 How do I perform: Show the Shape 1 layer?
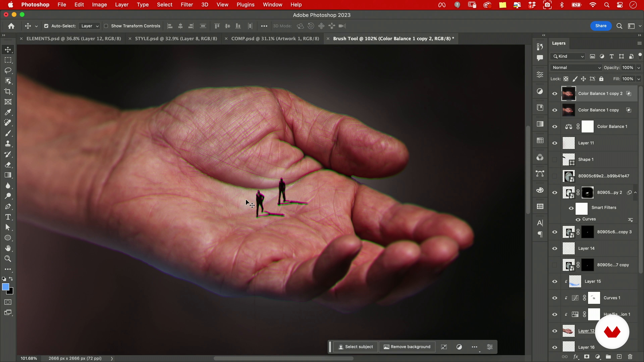pos(554,160)
